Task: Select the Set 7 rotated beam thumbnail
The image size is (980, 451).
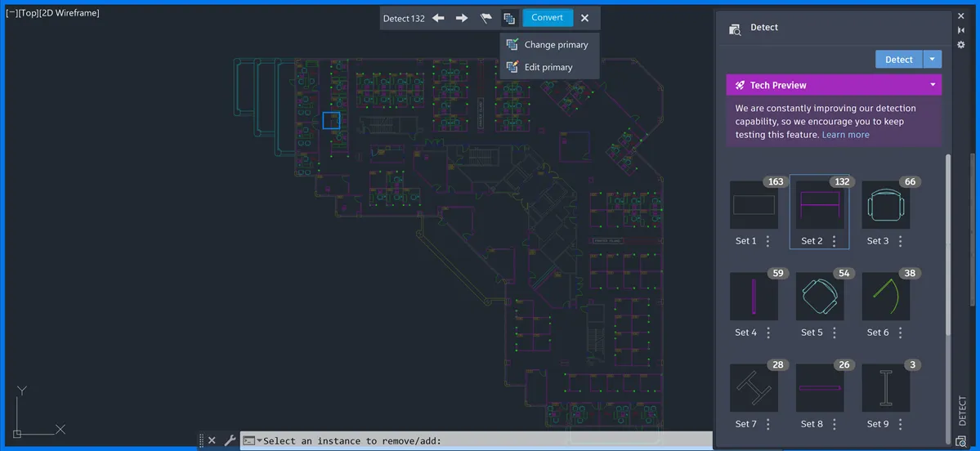Action: (x=754, y=388)
